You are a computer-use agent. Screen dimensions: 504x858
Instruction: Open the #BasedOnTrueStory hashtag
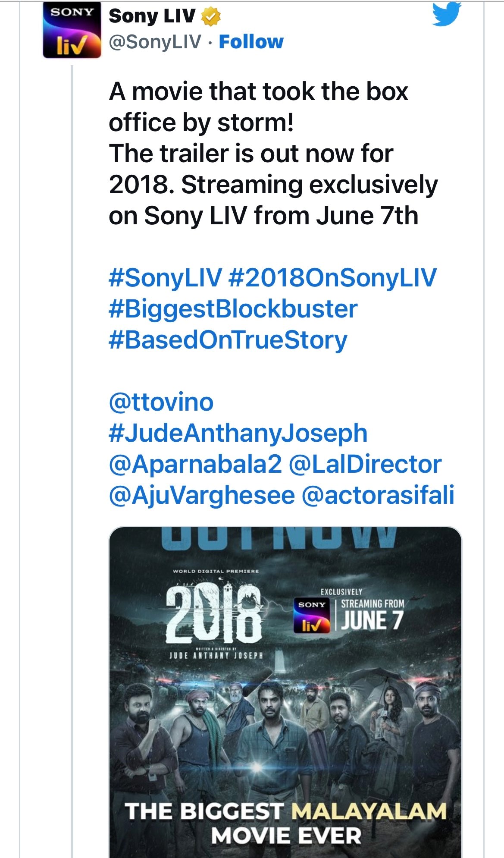tap(228, 340)
